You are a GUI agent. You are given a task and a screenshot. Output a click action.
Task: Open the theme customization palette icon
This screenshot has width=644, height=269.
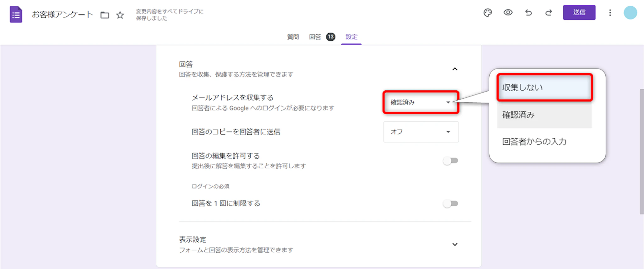tap(487, 13)
